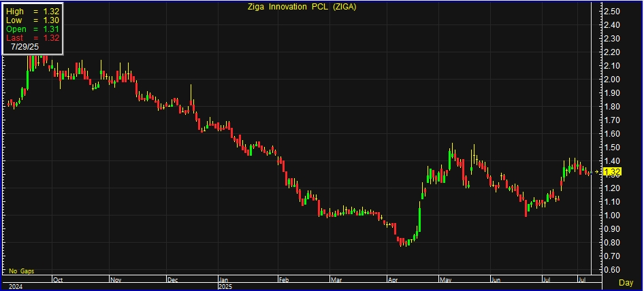Click the 1.00 price axis label
This screenshot has width=644, height=291.
[x=612, y=215]
